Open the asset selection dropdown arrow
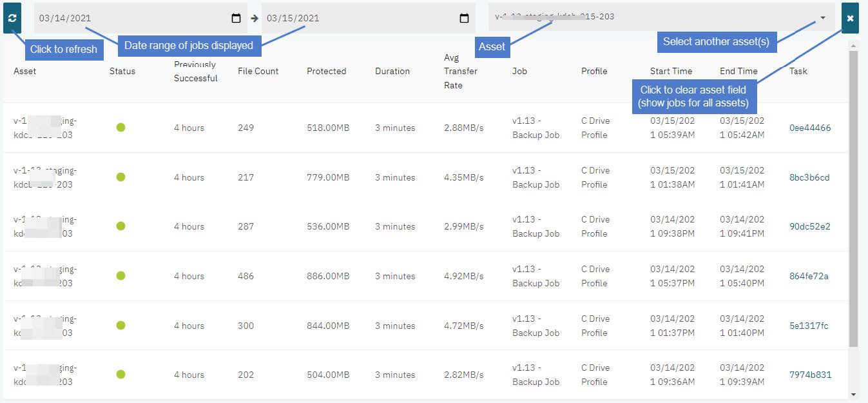Screen dimensions: 868x403 point(823,18)
